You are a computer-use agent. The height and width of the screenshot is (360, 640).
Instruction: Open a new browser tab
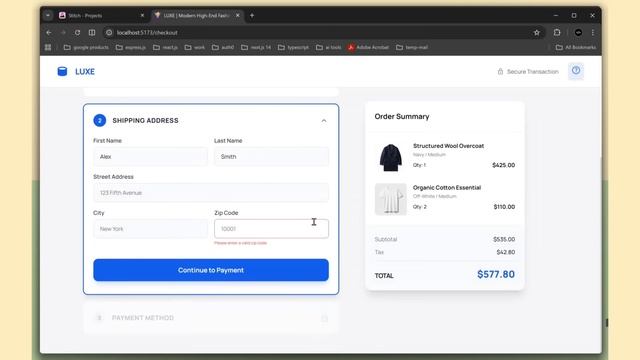coord(252,16)
